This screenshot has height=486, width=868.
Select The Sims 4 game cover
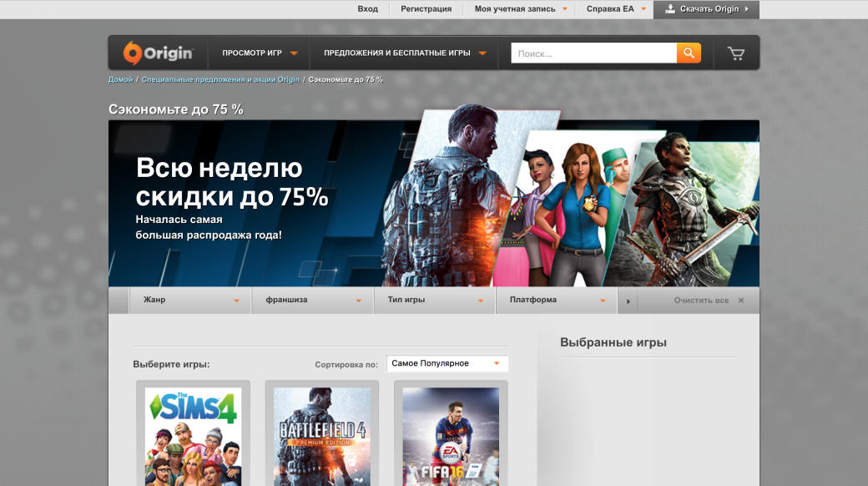[193, 436]
